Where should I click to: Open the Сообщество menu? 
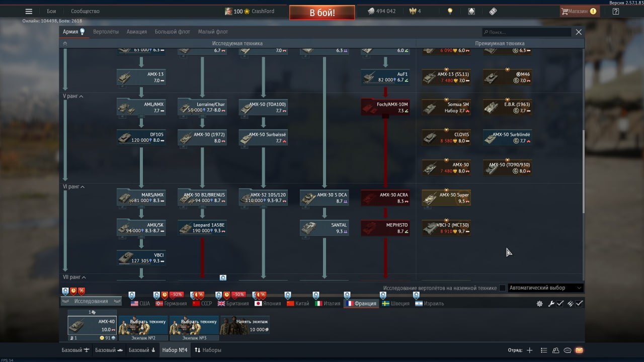(x=85, y=11)
